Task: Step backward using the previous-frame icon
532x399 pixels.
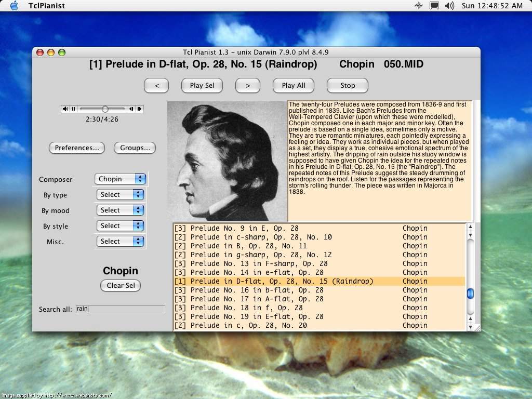Action: tap(131, 109)
